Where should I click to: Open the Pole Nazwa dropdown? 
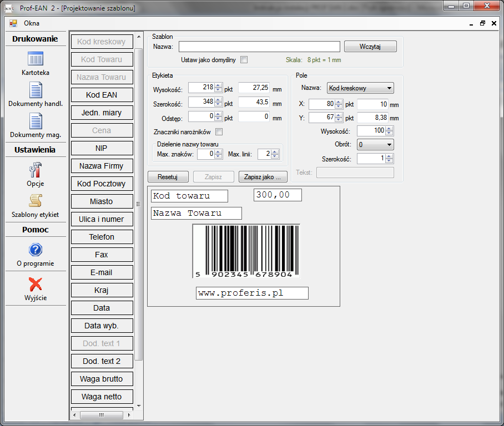pyautogui.click(x=360, y=88)
